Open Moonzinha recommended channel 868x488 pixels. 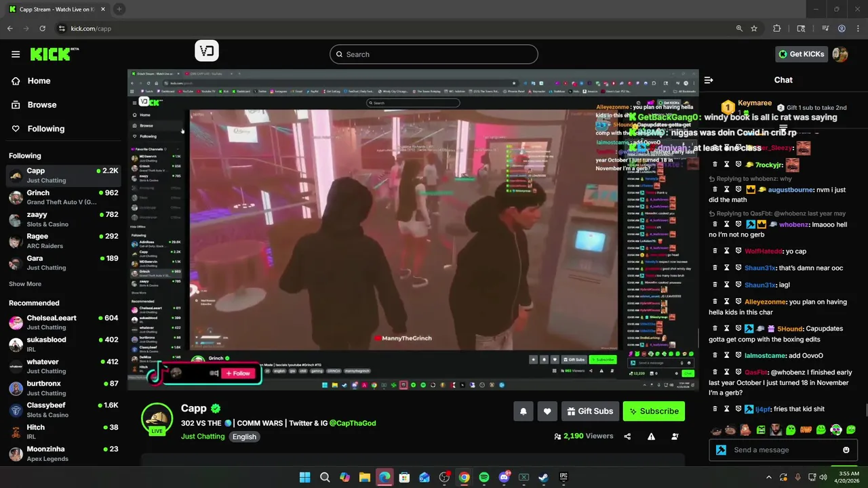[x=64, y=453]
